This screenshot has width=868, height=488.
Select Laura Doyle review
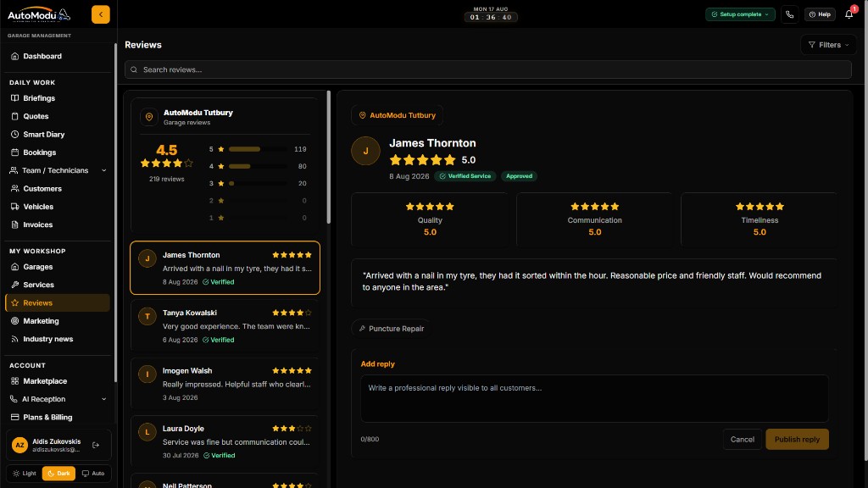click(225, 441)
